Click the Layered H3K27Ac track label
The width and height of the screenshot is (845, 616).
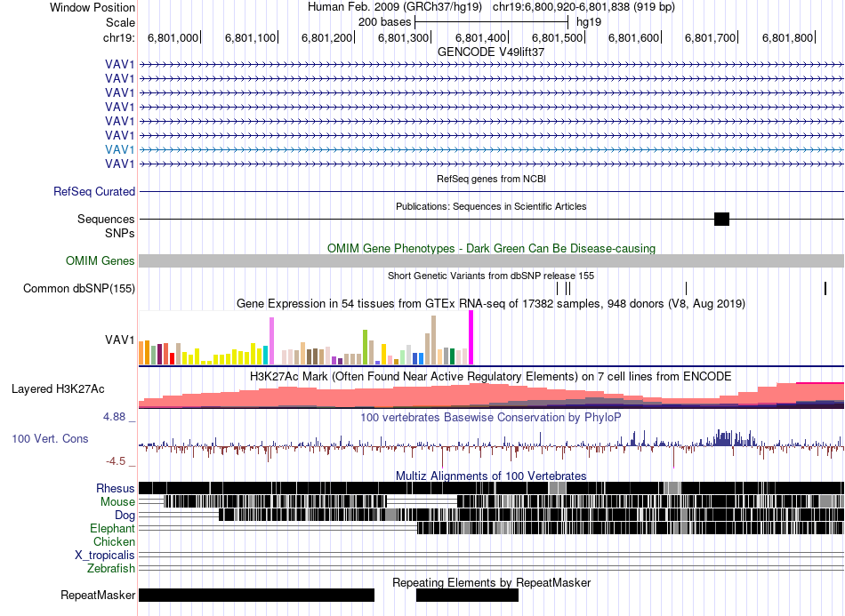[x=58, y=388]
